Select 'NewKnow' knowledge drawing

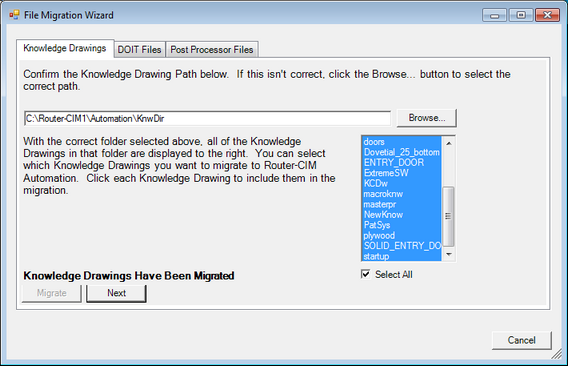click(402, 215)
